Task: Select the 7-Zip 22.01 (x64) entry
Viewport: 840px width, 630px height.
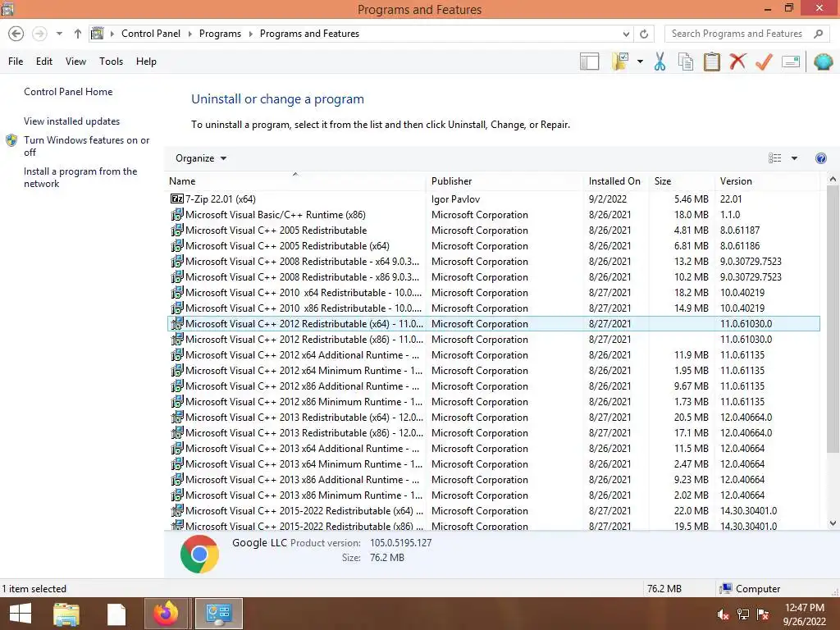Action: coord(493,199)
